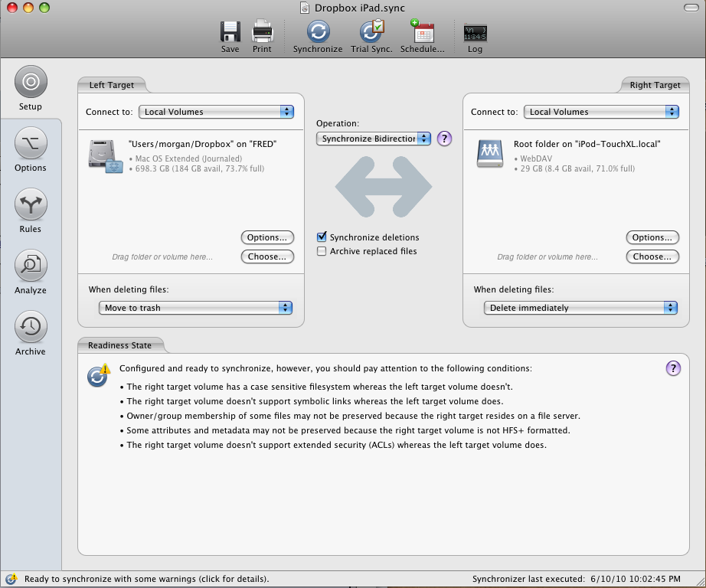Click right Drag folder or volume here area

pyautogui.click(x=547, y=257)
